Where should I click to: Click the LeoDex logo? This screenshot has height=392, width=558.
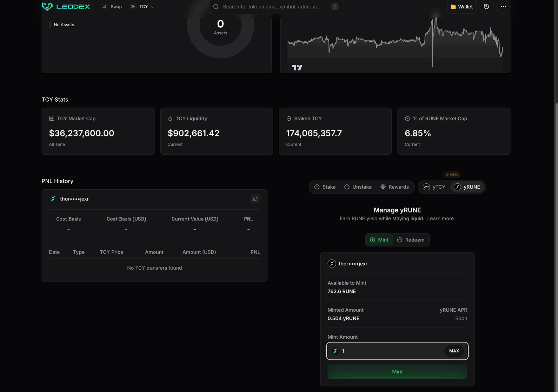point(66,6)
